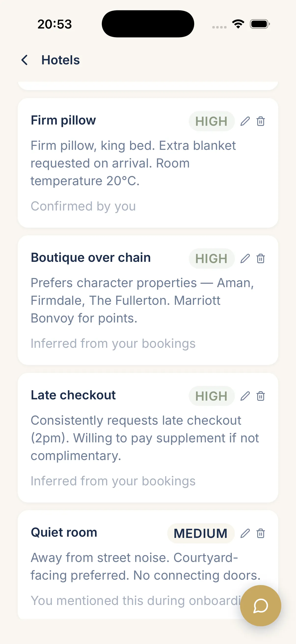Image resolution: width=296 pixels, height=644 pixels.
Task: Tap the MEDIUM badge on Quiet room
Action: [x=200, y=533]
